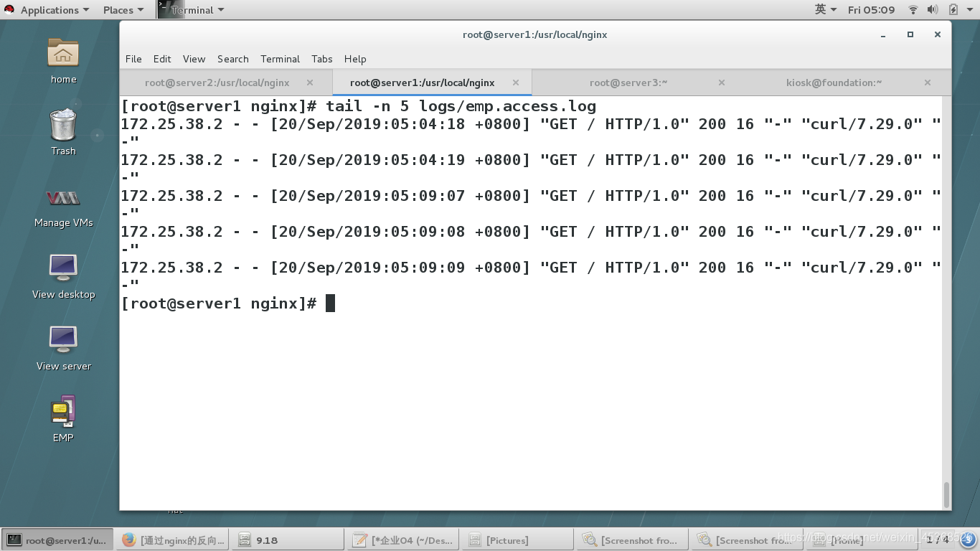Open the [Pictures] window from the taskbar
Image resolution: width=980 pixels, height=551 pixels.
click(517, 540)
